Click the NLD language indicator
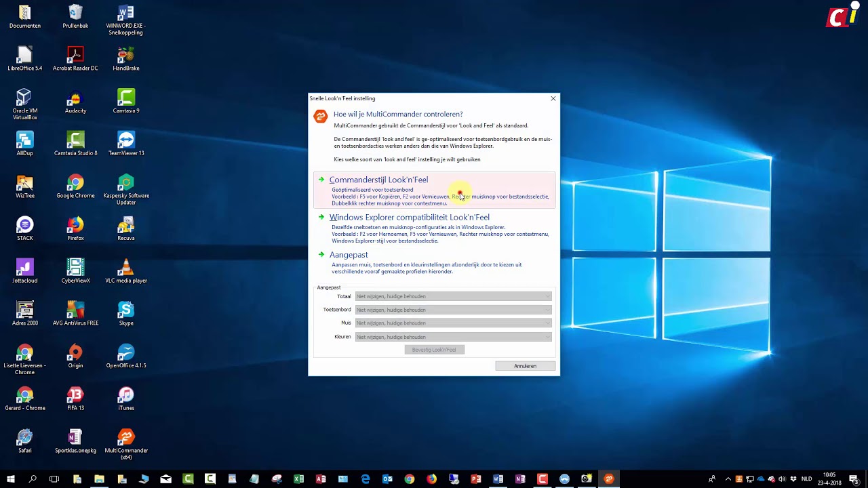This screenshot has width=868, height=488. (806, 479)
